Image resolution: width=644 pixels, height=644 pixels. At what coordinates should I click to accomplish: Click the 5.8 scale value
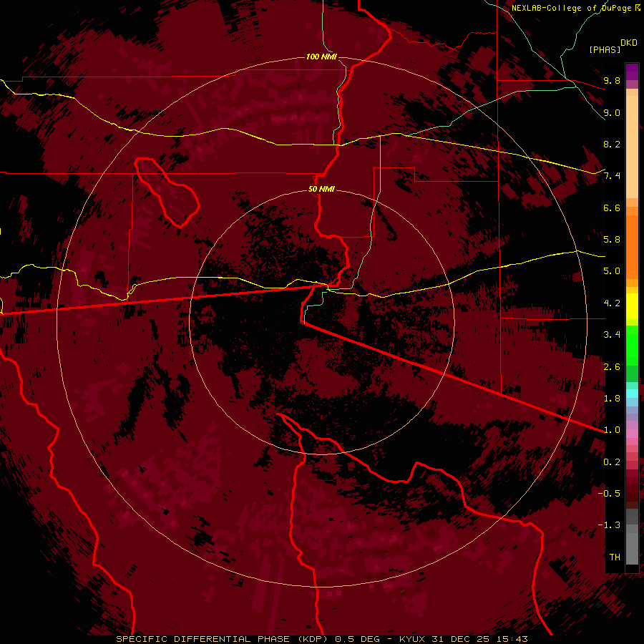point(612,240)
